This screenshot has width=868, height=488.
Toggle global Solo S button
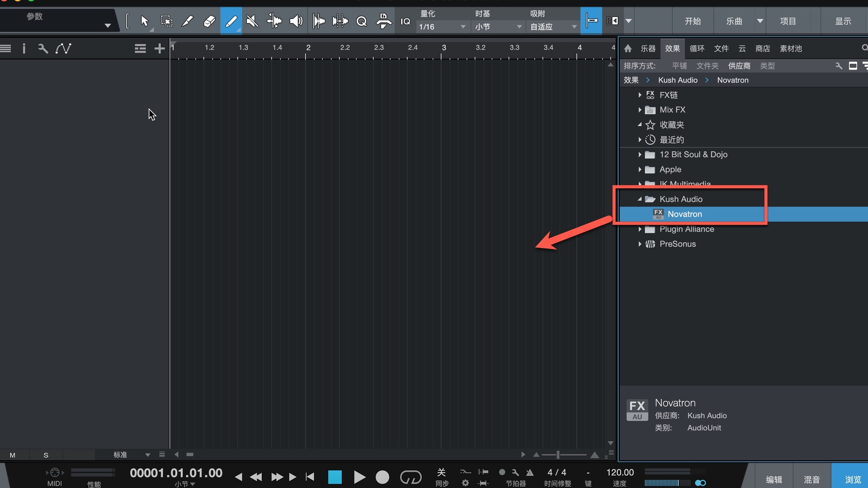[x=46, y=455]
